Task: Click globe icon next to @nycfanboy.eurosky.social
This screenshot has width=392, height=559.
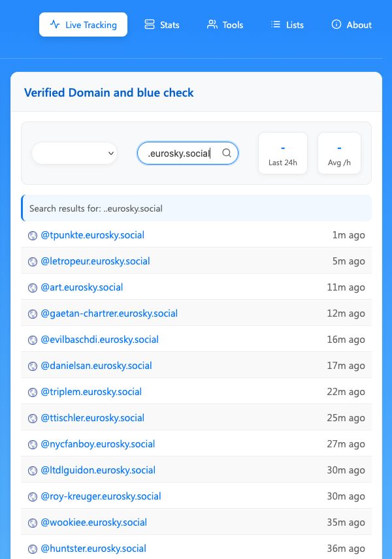Action: click(x=33, y=445)
